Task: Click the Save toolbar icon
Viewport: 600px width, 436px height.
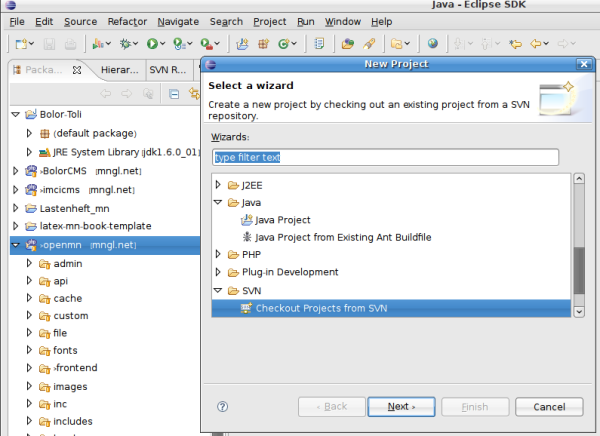Action: point(49,44)
